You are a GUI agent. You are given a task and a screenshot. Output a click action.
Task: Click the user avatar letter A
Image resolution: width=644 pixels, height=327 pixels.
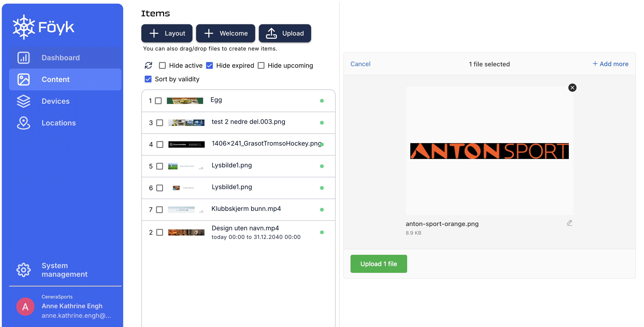coord(25,306)
